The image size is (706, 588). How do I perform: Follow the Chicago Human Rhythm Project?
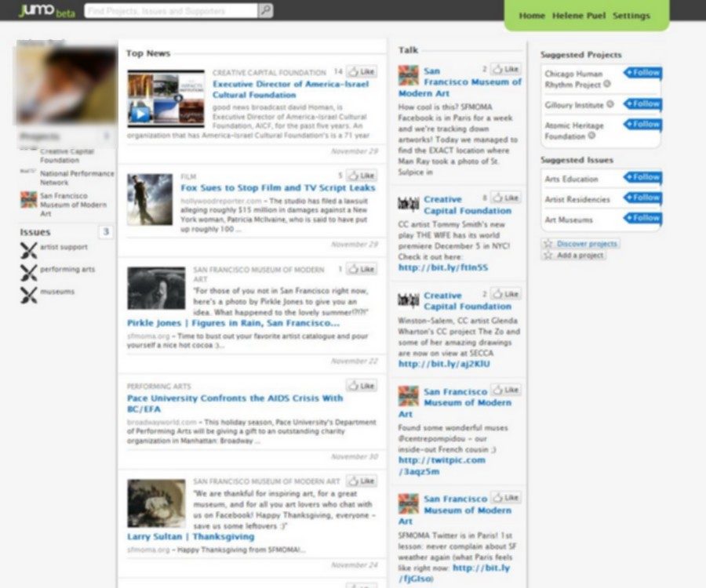(x=643, y=73)
